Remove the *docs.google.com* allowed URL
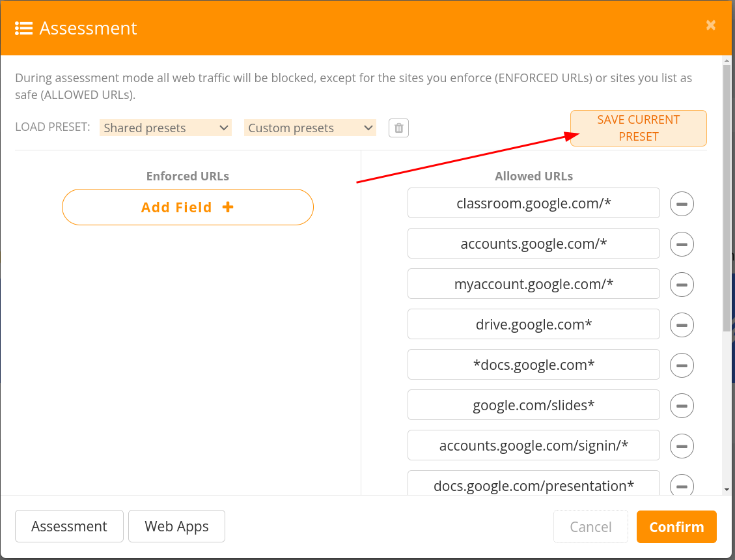Viewport: 735px width, 560px height. coord(682,365)
